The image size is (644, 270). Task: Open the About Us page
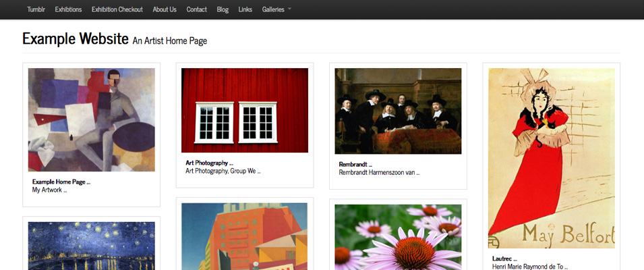[x=165, y=9]
